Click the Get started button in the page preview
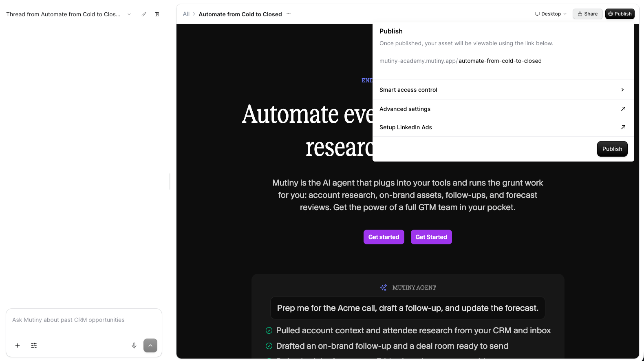644x361 pixels. pyautogui.click(x=384, y=237)
